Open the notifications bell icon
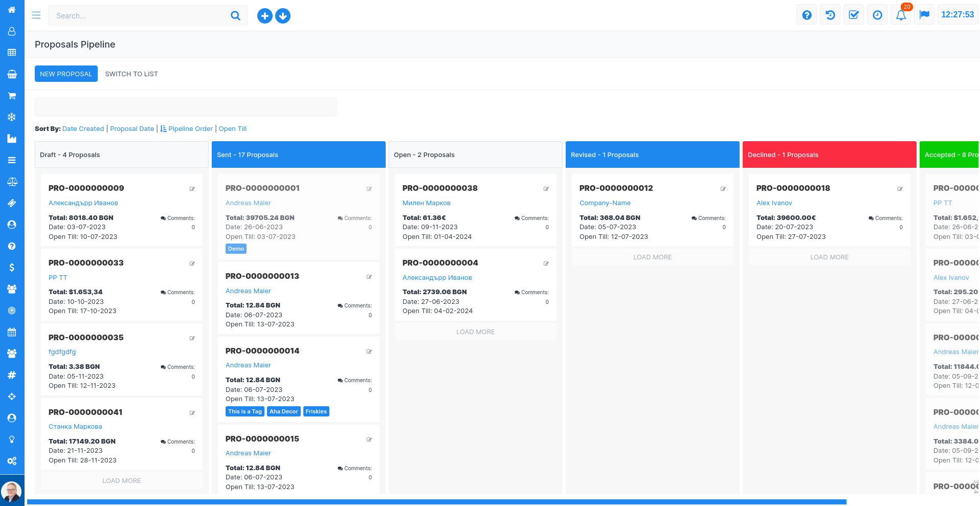The image size is (980, 506). pos(901,15)
